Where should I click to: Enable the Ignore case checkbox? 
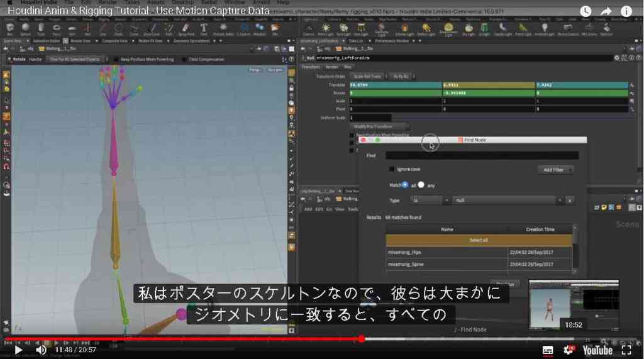point(391,169)
